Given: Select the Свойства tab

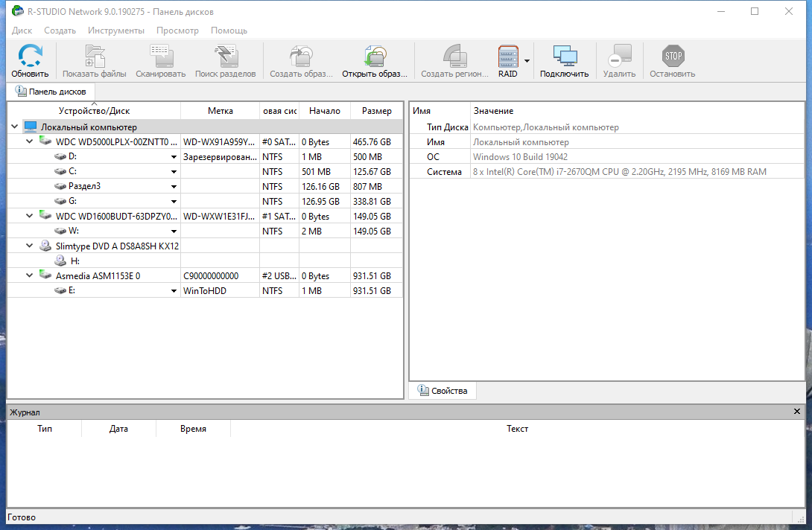Looking at the screenshot, I should (x=443, y=391).
